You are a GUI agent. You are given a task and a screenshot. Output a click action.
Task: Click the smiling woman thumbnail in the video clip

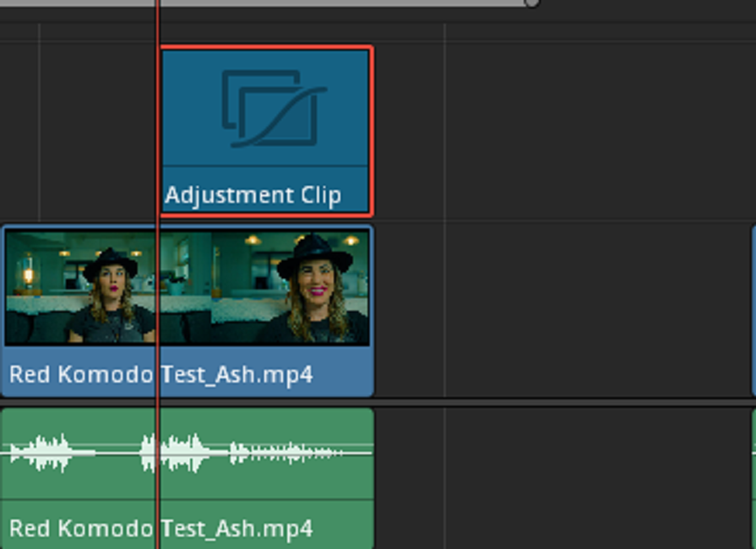pyautogui.click(x=290, y=288)
